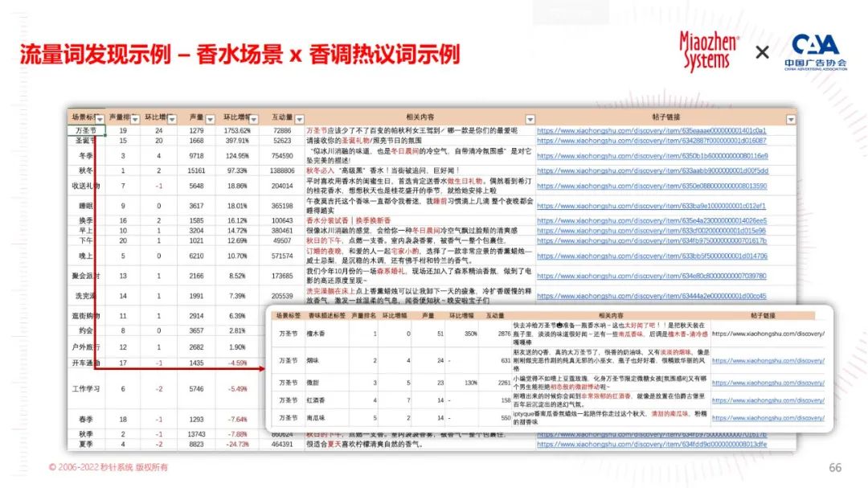Open the xiaohongshu link ending 80116e9
Image resolution: width=868 pixels, height=488 pixels.
coord(652,156)
